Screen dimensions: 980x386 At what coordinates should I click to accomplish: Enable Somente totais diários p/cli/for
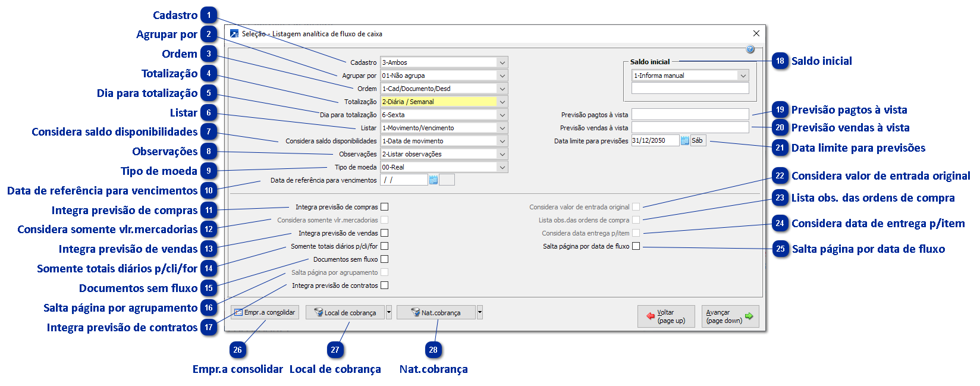coord(384,246)
